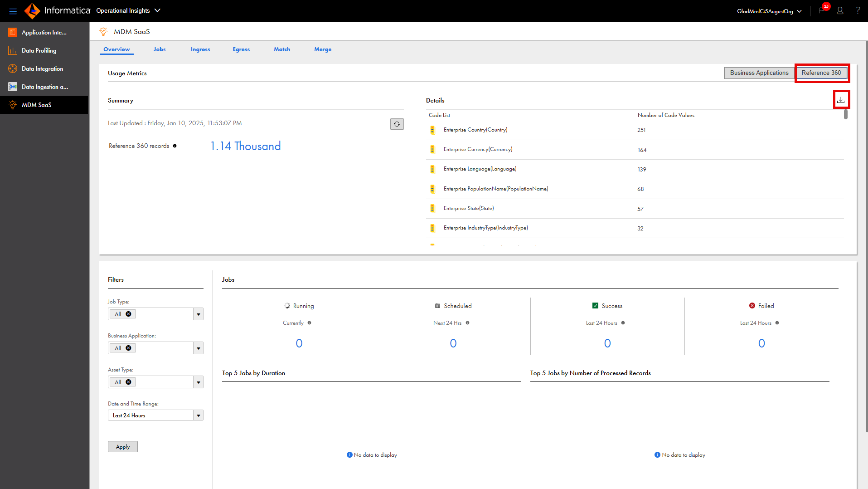This screenshot has width=868, height=489.
Task: Open the Failed jobs count
Action: coord(761,343)
